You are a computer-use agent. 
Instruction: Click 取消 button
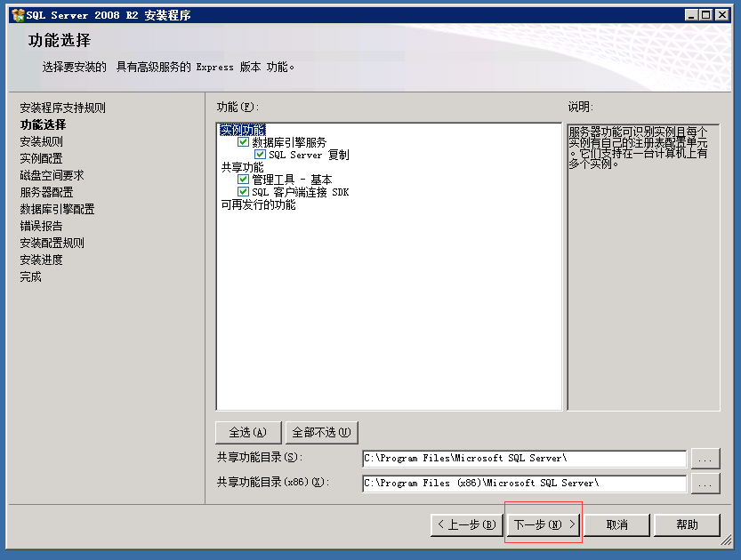point(617,524)
